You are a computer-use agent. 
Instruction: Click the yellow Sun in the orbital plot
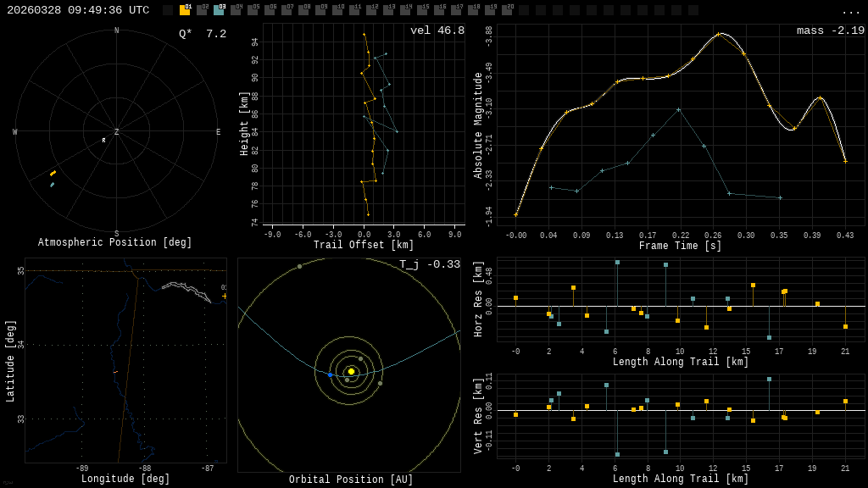[x=351, y=371]
